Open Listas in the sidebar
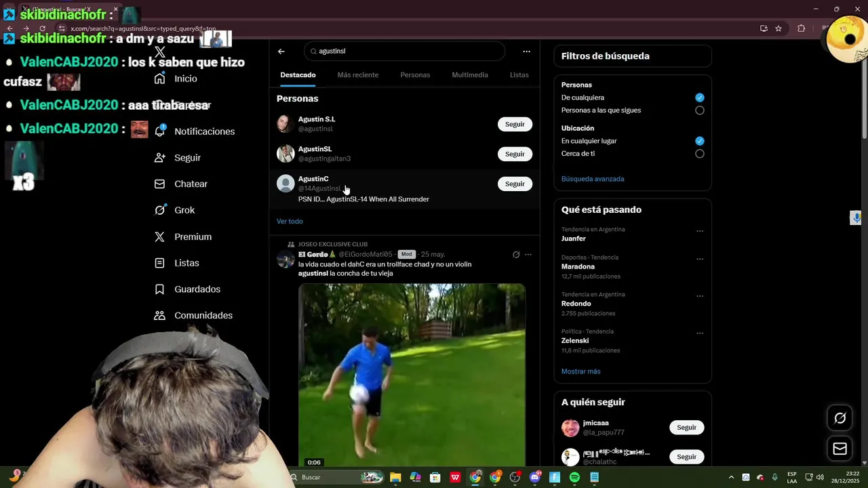Viewport: 868px width, 488px height. coord(176,263)
